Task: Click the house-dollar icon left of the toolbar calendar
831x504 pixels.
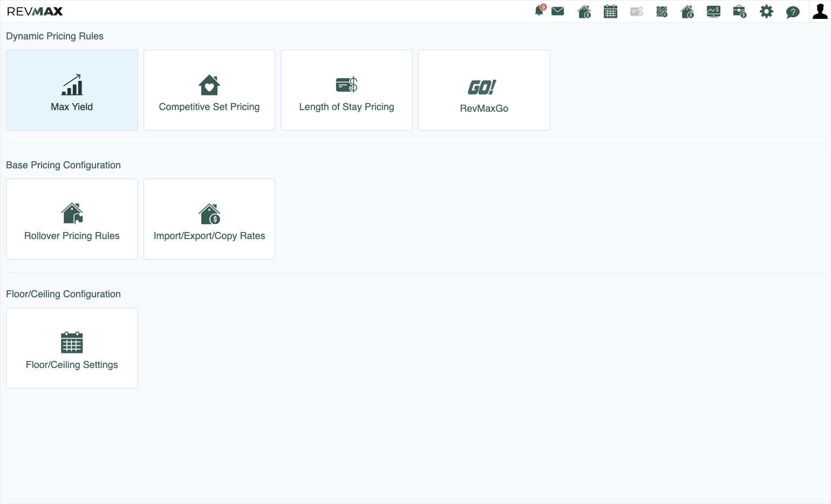Action: click(584, 11)
